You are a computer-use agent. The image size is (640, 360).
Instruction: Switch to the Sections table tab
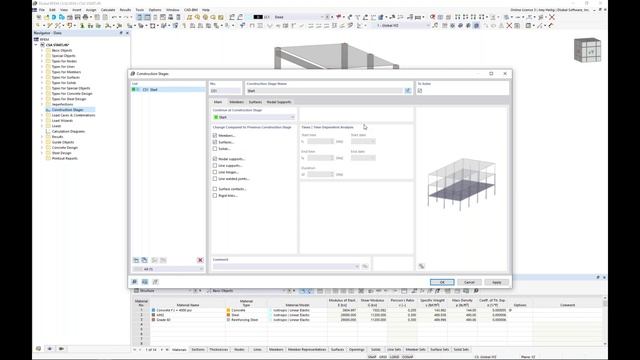tap(198, 350)
